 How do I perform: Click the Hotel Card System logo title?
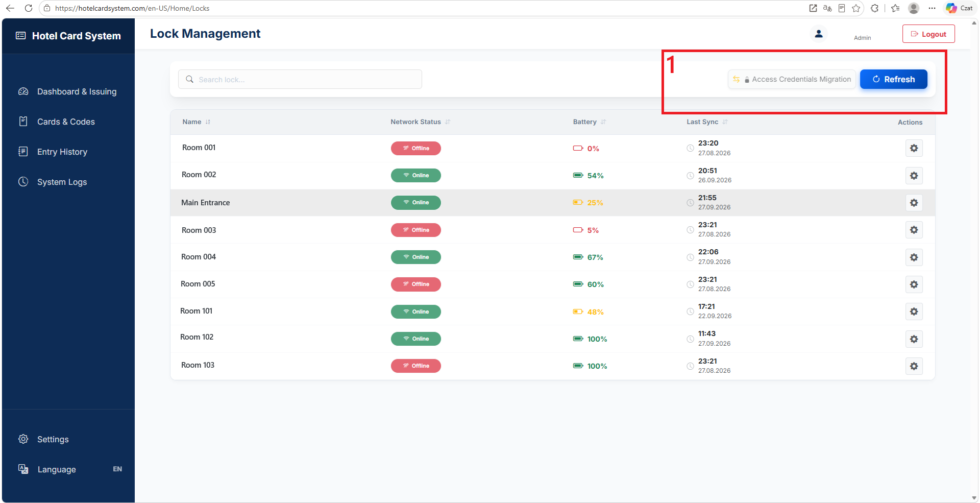pos(68,36)
